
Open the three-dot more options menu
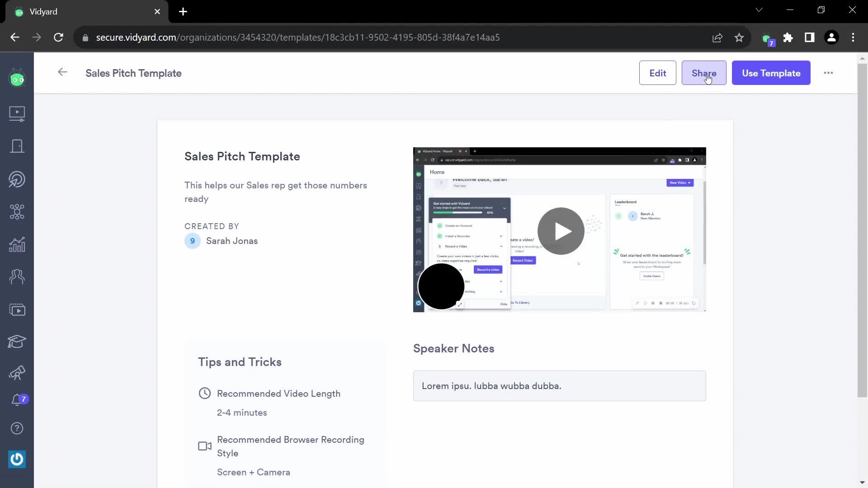(828, 73)
